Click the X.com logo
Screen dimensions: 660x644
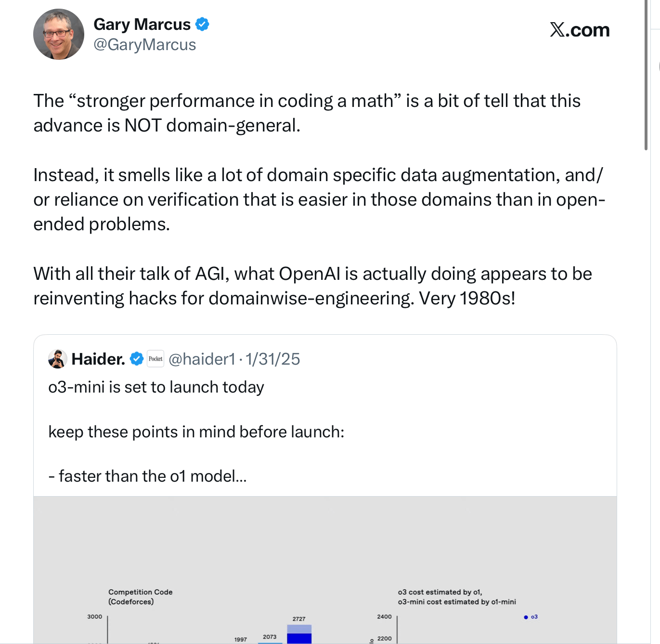(580, 30)
